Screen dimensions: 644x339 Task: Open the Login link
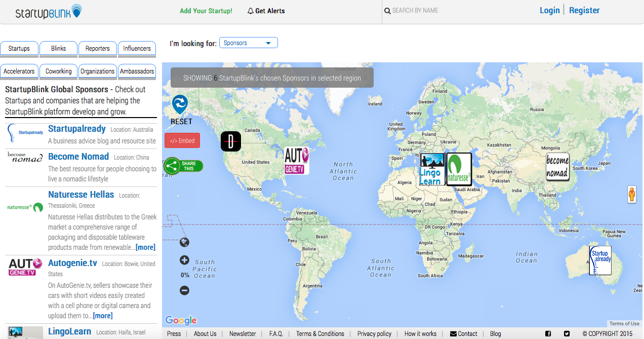pos(549,10)
